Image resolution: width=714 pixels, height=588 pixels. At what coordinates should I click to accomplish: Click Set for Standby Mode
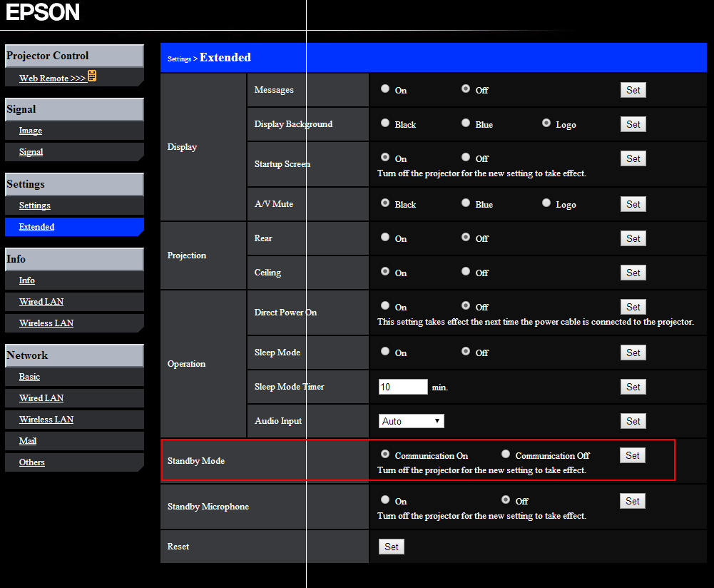tap(632, 455)
